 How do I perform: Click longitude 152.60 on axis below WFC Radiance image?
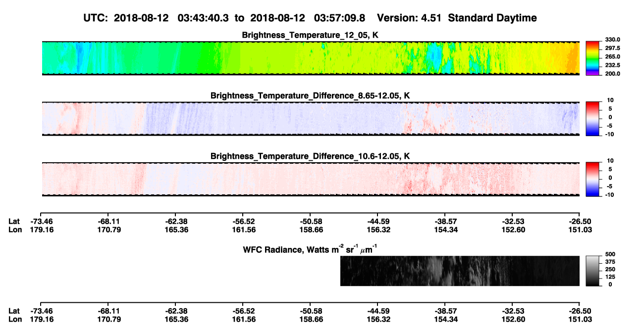[512, 319]
